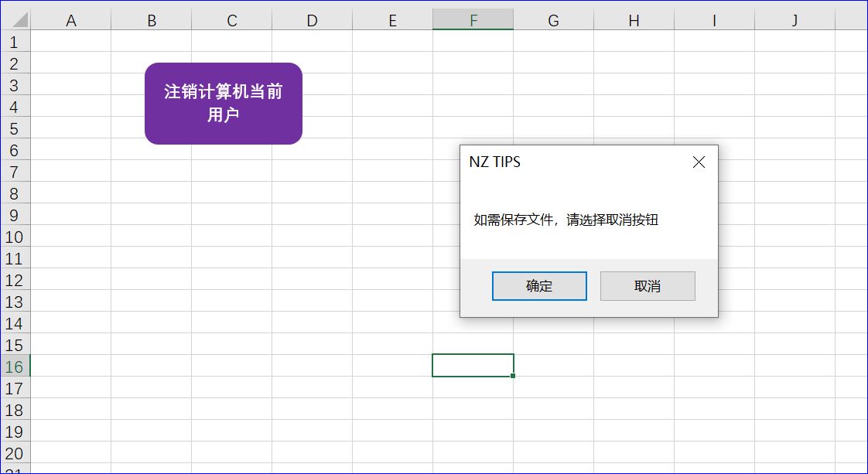Select row 1 header
Viewport: 868px width, 474px height.
pos(15,42)
